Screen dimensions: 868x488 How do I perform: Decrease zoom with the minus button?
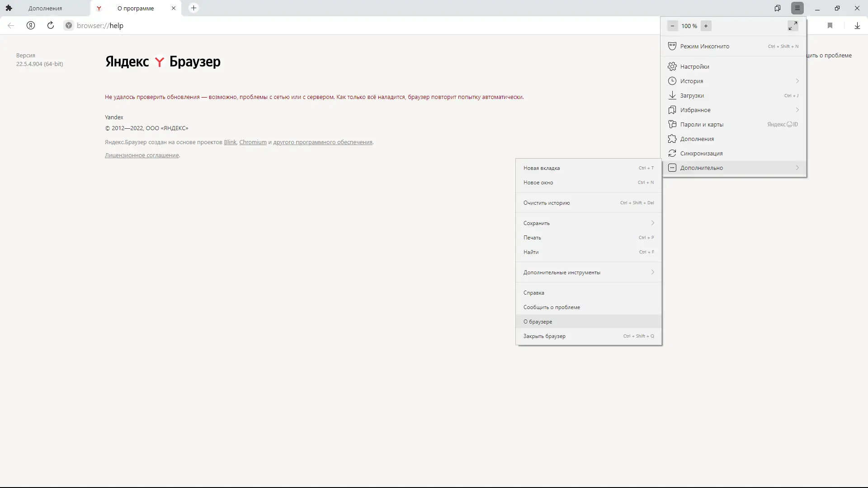pyautogui.click(x=672, y=26)
